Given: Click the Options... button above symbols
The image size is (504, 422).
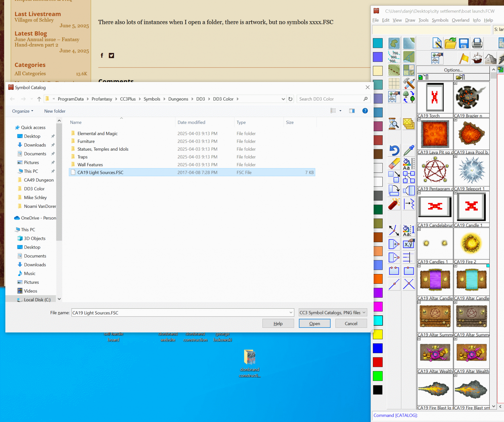Looking at the screenshot, I should (453, 70).
